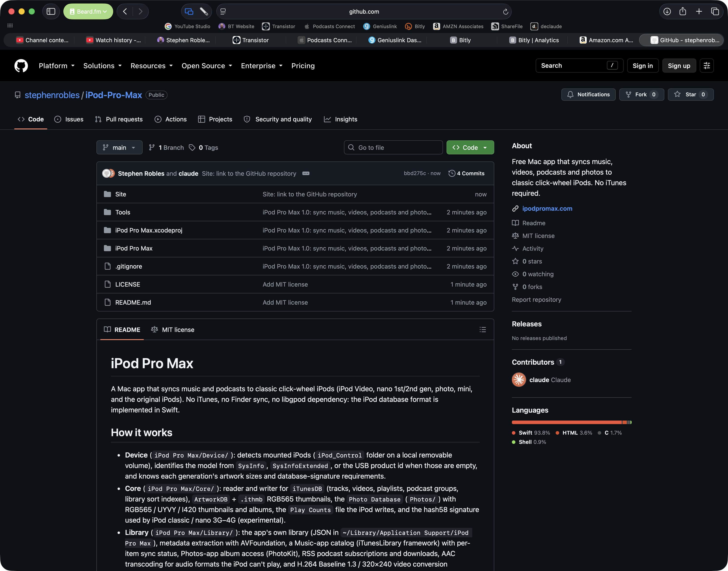Expand the commit message ellipsis icon

pyautogui.click(x=306, y=173)
